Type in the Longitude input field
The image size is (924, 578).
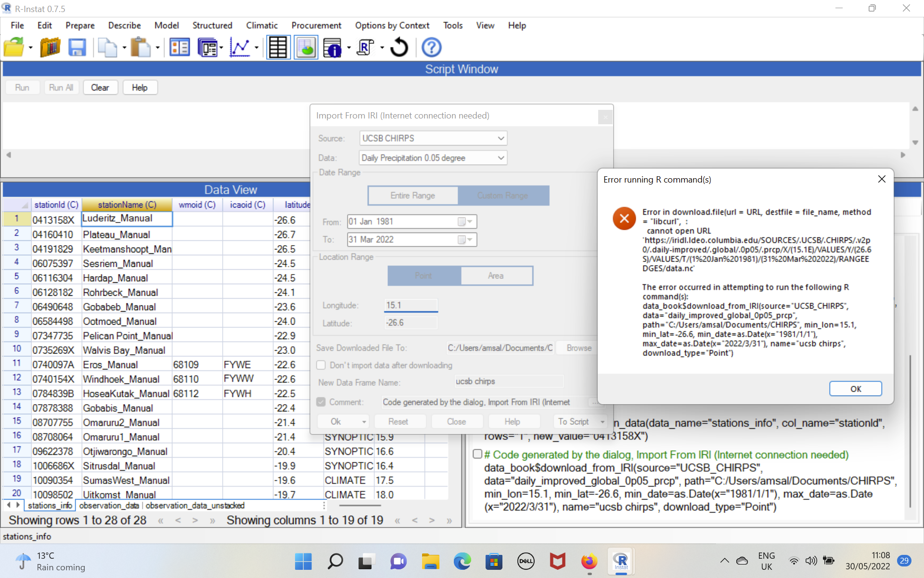coord(411,305)
